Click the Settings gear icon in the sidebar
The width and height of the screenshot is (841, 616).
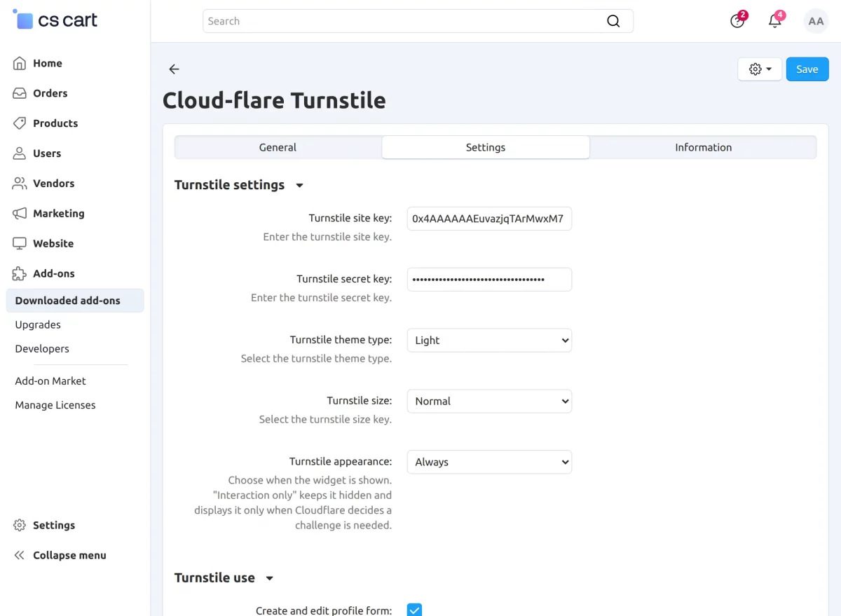(x=20, y=526)
